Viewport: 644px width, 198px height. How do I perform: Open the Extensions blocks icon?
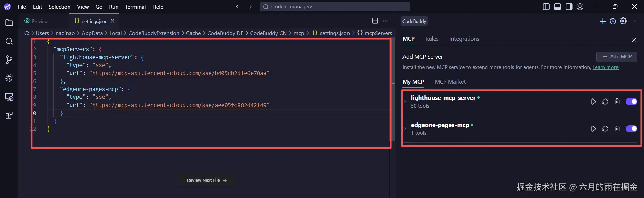coord(9,115)
